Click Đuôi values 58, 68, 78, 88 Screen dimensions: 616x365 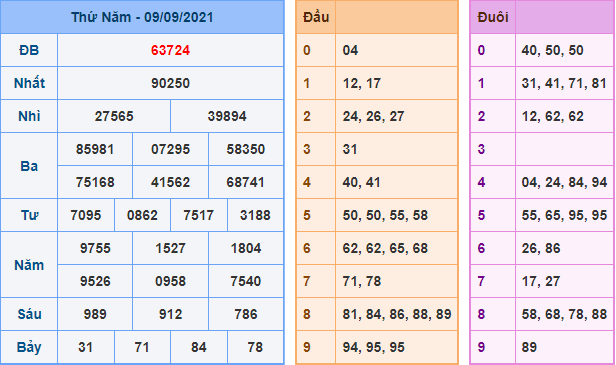[564, 314]
